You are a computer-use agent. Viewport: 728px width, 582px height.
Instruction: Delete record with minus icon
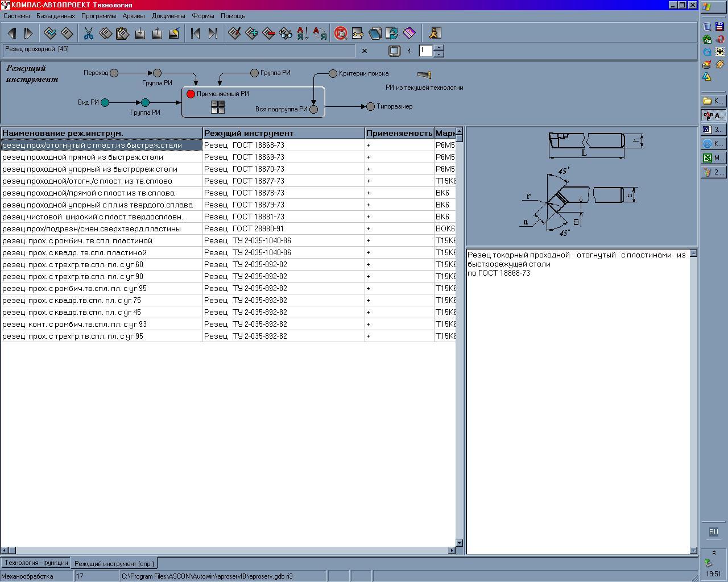[x=268, y=33]
